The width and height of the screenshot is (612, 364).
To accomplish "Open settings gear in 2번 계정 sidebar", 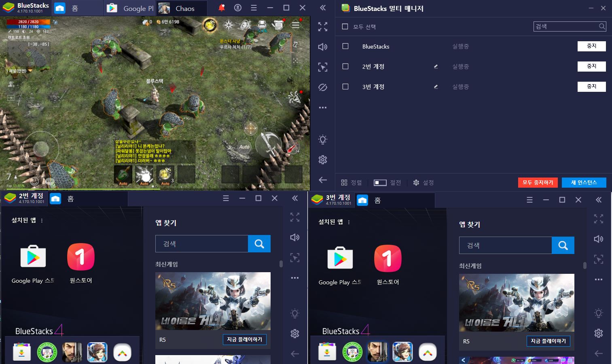I will pyautogui.click(x=295, y=334).
